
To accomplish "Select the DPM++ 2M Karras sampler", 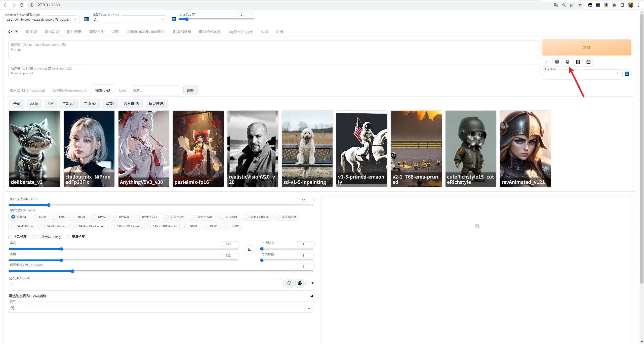I will click(125, 226).
